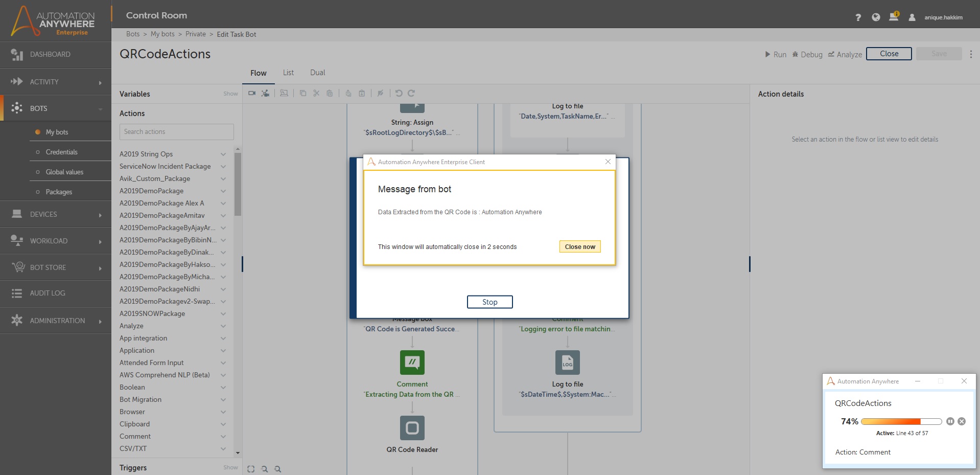Click the Close now button

[580, 246]
